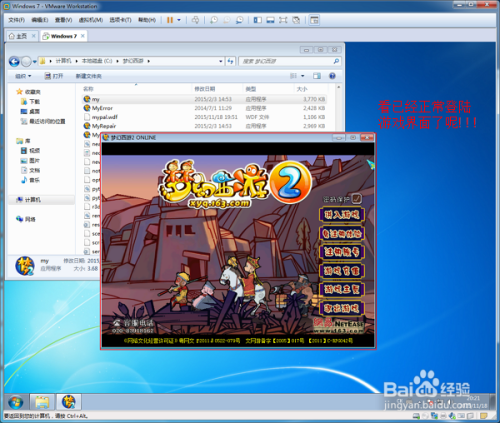
Task: Select the Windows 7 VM tab
Action: pyautogui.click(x=64, y=36)
